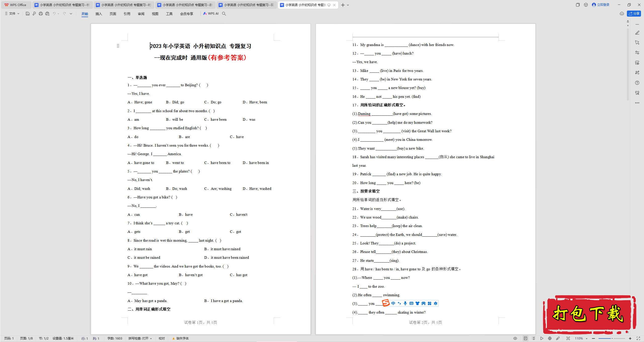Click the Print icon in quick access bar
Image resolution: width=644 pixels, height=342 pixels.
point(41,14)
